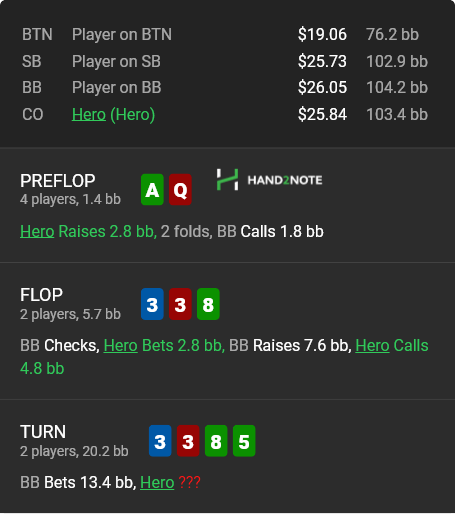455x514 pixels.
Task: Click Hero link next to red question marks
Action: pyautogui.click(x=157, y=482)
